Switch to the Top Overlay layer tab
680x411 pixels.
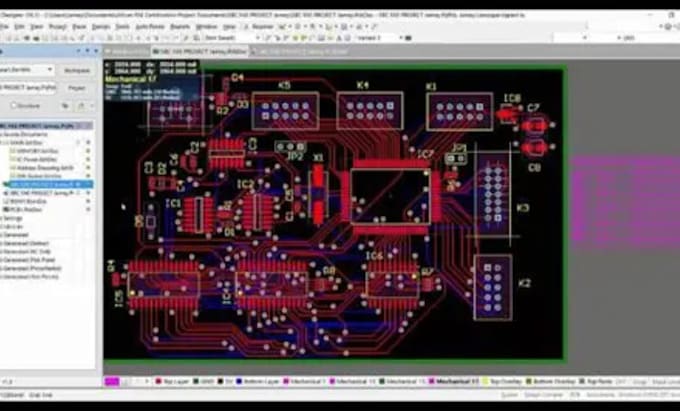(503, 382)
